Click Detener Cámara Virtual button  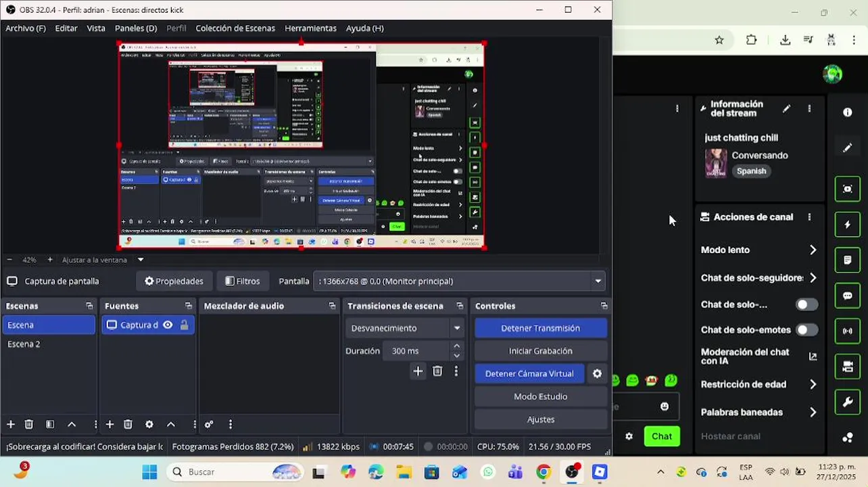click(529, 373)
